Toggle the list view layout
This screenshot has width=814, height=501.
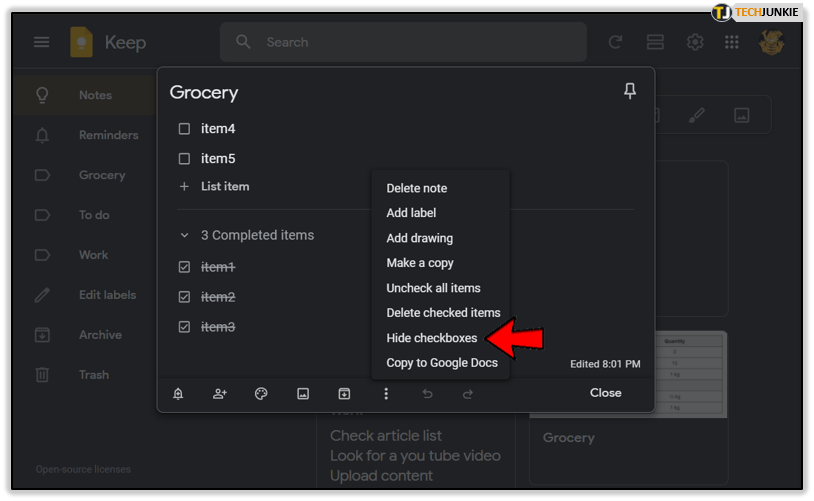[x=655, y=42]
